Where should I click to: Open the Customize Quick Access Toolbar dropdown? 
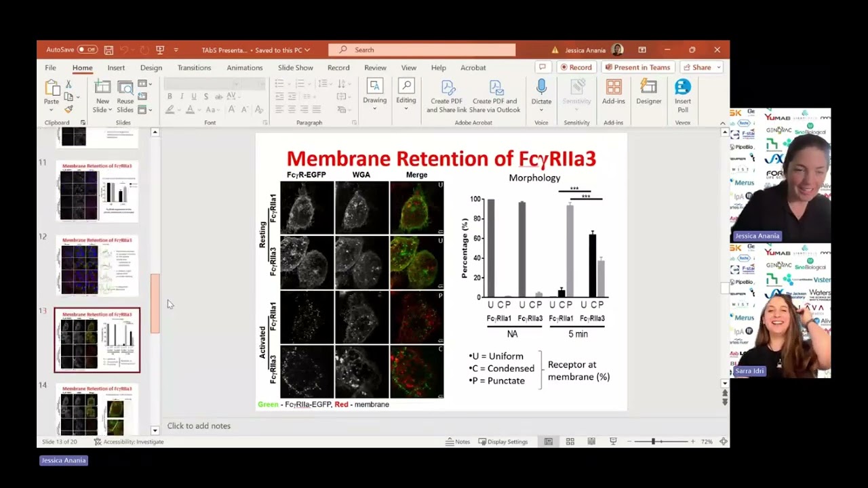click(176, 49)
